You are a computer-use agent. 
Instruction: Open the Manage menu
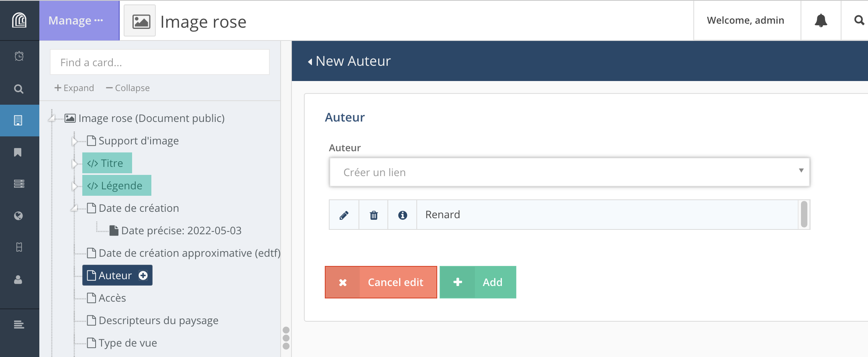click(x=76, y=20)
